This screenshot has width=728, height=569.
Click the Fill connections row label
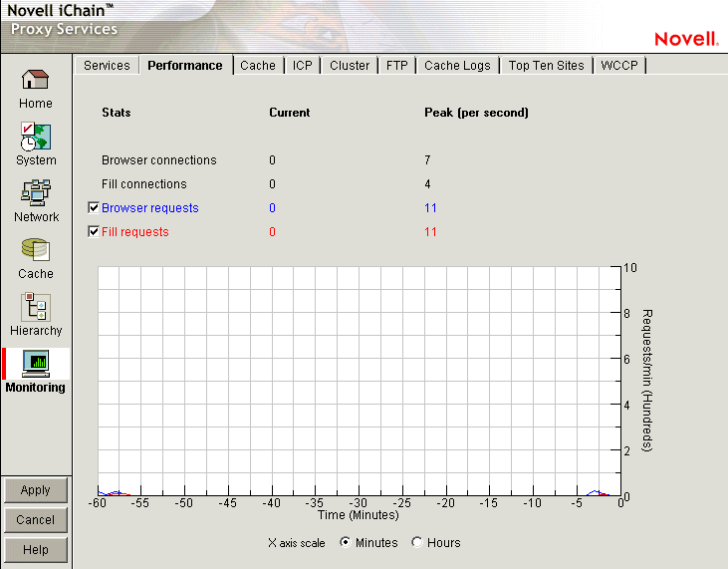pos(144,184)
